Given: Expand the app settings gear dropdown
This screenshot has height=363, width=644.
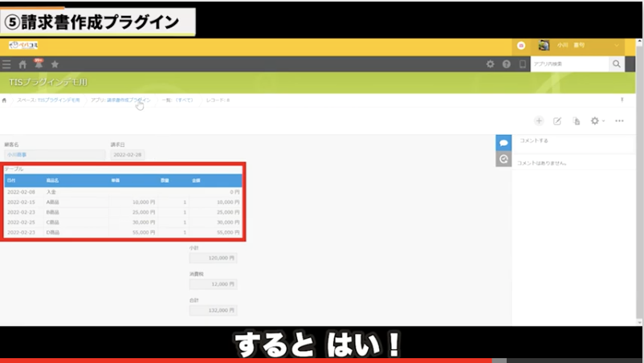Looking at the screenshot, I should [597, 120].
